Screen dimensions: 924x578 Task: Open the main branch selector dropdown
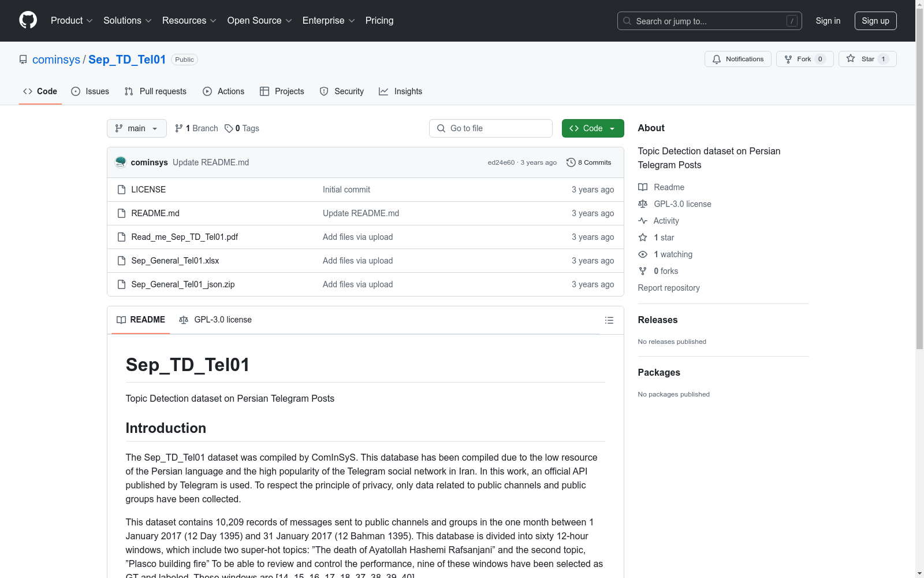click(x=137, y=128)
